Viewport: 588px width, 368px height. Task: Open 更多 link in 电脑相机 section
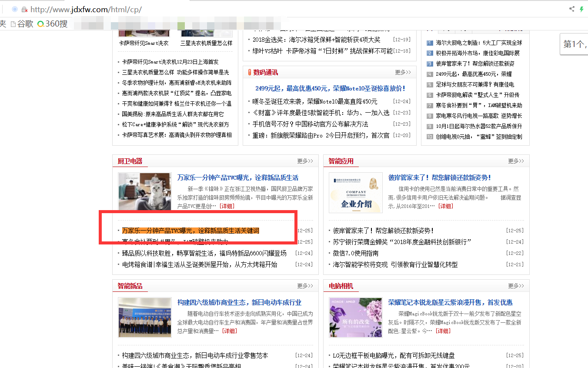[x=516, y=286]
